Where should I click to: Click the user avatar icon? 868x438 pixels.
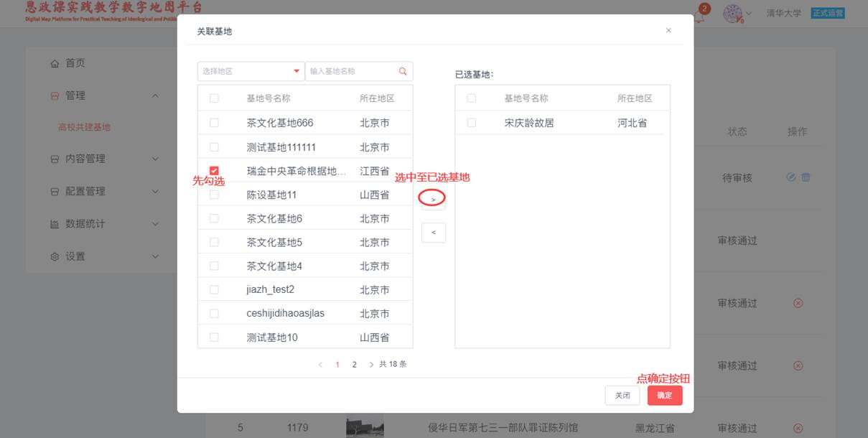pos(732,14)
